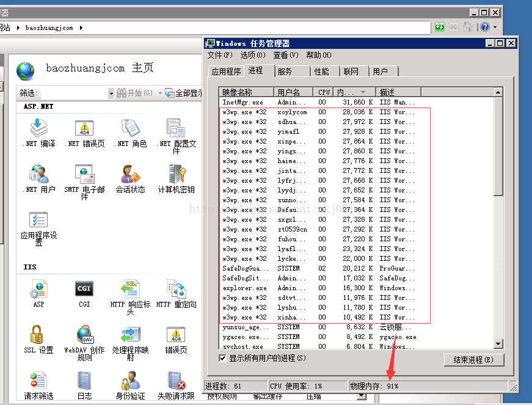This screenshot has width=532, height=405.
Task: Expand the arrow after baozhuangjcom in the breadcrumb
Action: click(81, 28)
